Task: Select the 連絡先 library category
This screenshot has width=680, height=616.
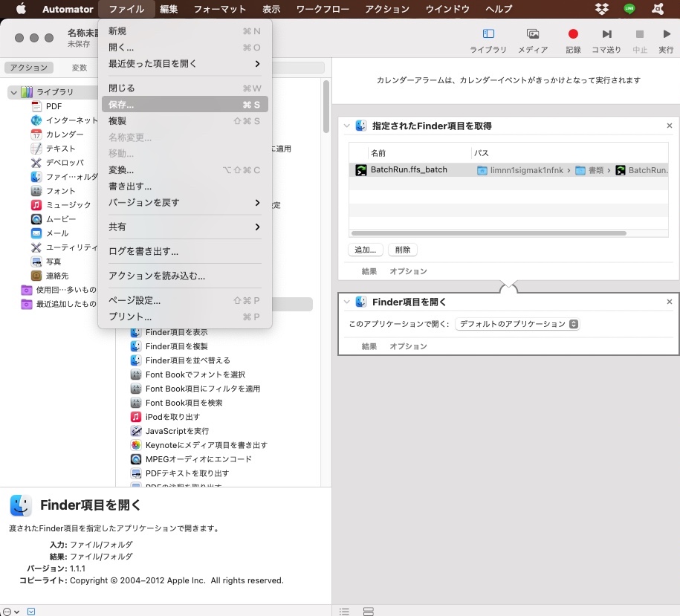Action: (50, 276)
